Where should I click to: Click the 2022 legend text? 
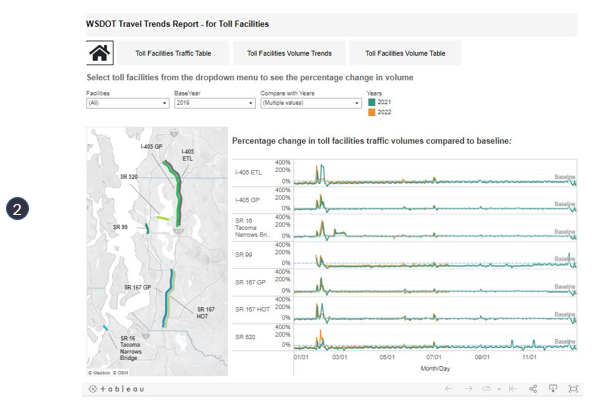coord(384,112)
